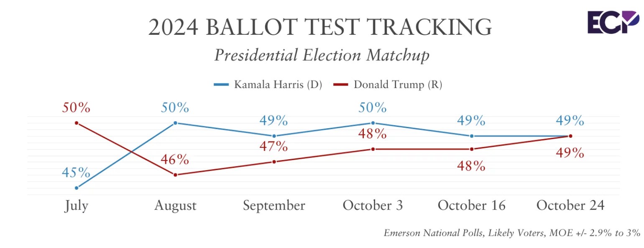The width and height of the screenshot is (644, 248).
Task: Click Trump's September data point at 47%
Action: (x=274, y=162)
